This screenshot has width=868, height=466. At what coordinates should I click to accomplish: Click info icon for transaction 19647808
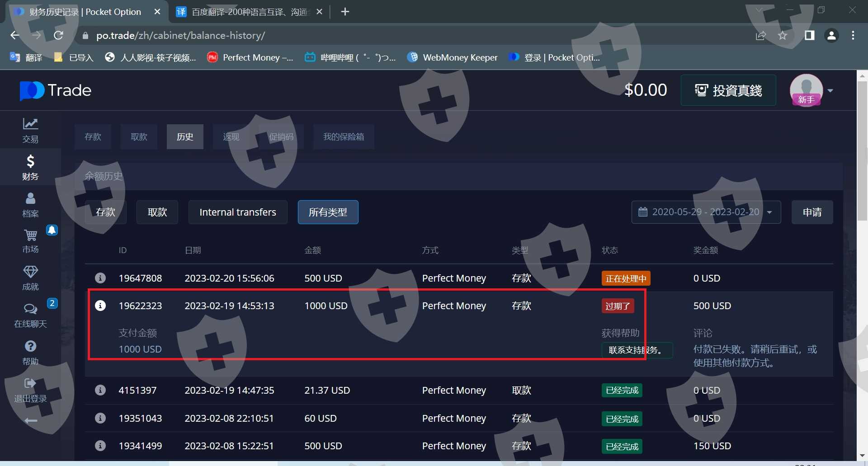point(100,278)
